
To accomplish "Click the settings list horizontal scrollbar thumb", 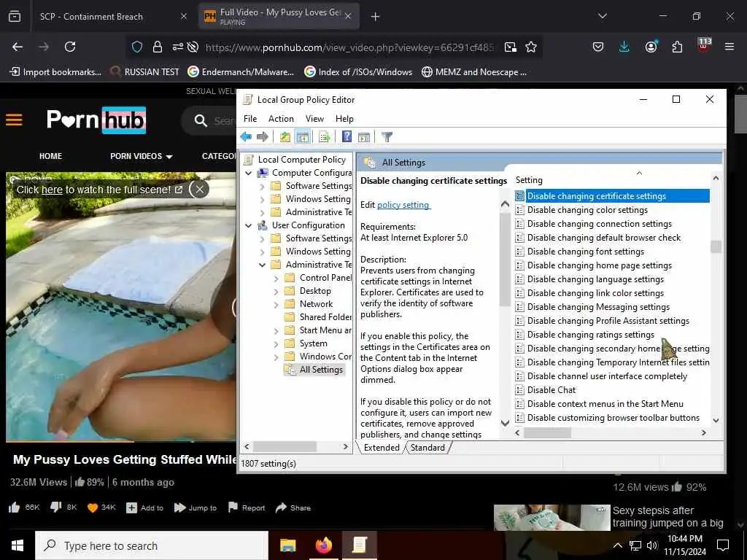I will coord(547,433).
